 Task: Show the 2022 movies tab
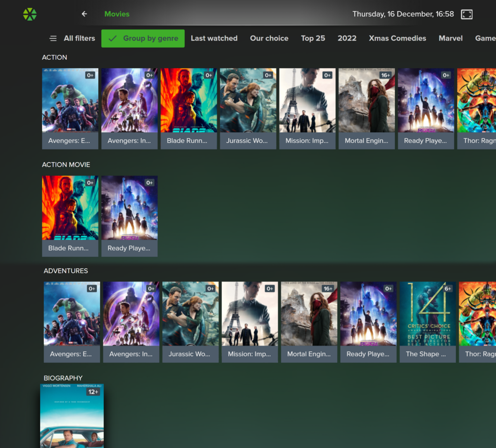point(347,38)
